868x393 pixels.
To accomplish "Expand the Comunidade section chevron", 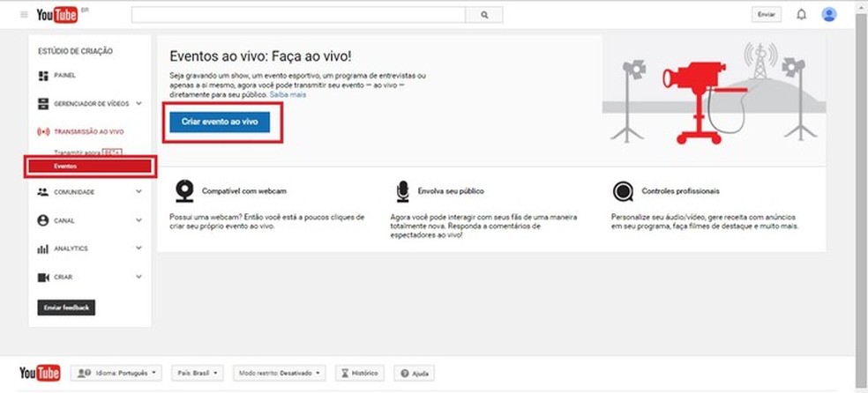I will pyautogui.click(x=138, y=192).
